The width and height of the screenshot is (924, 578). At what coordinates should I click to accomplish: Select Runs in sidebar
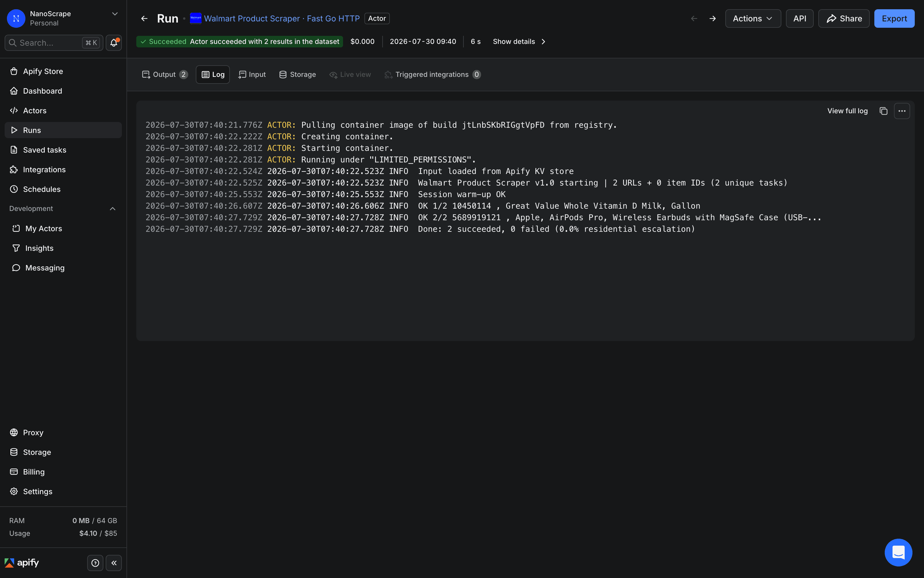[63, 130]
